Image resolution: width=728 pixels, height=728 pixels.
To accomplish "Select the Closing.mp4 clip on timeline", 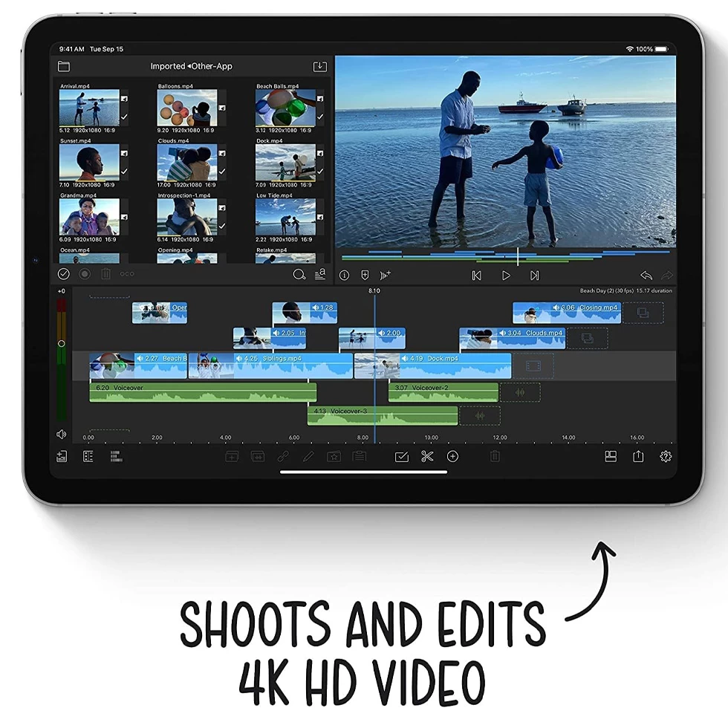I will pyautogui.click(x=566, y=313).
